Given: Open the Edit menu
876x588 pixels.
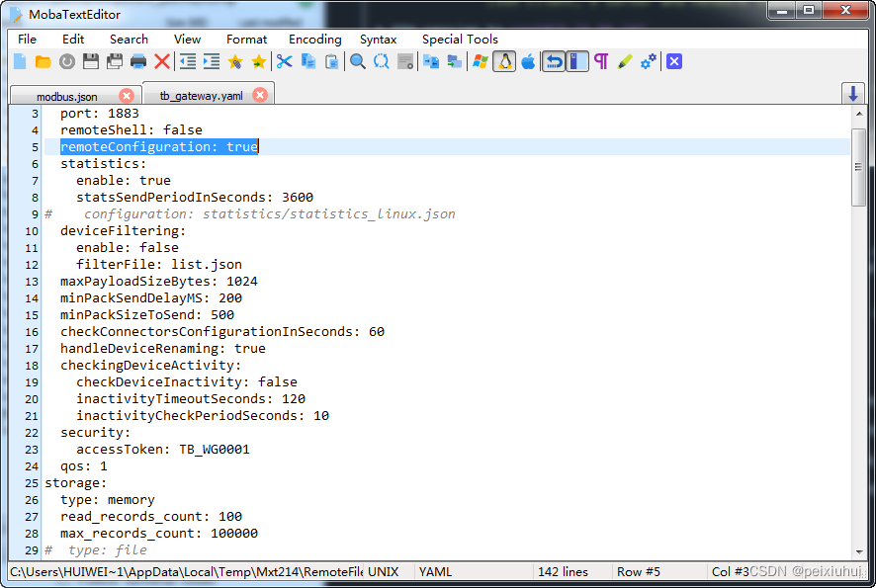Looking at the screenshot, I should click(73, 40).
